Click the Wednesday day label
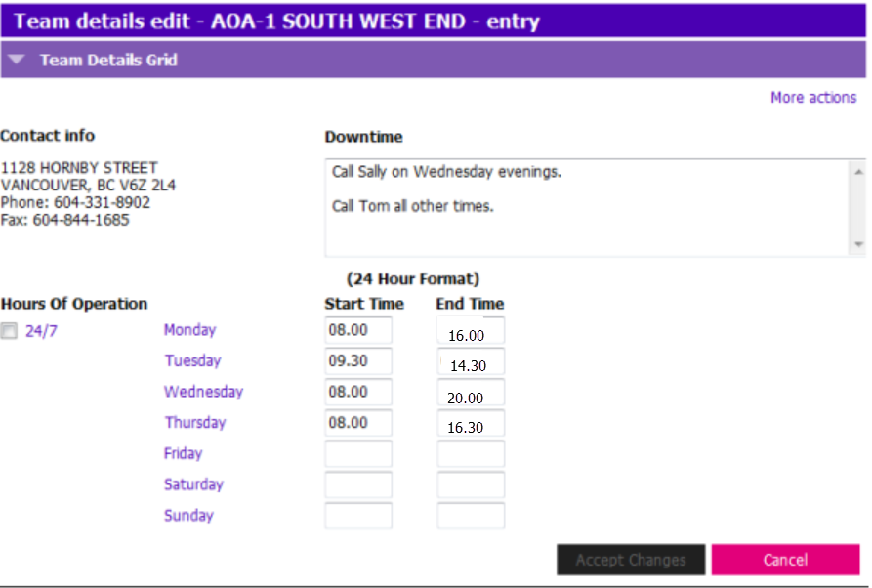 tap(203, 392)
